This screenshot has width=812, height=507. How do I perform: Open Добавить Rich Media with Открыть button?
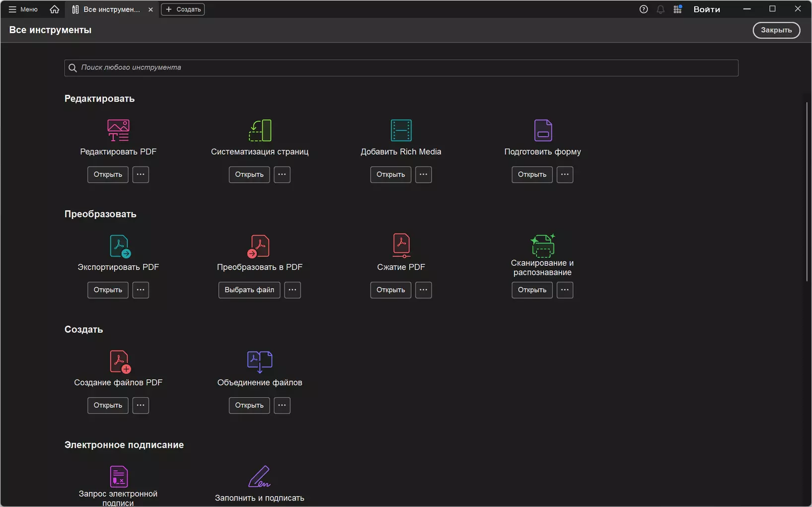[391, 174]
